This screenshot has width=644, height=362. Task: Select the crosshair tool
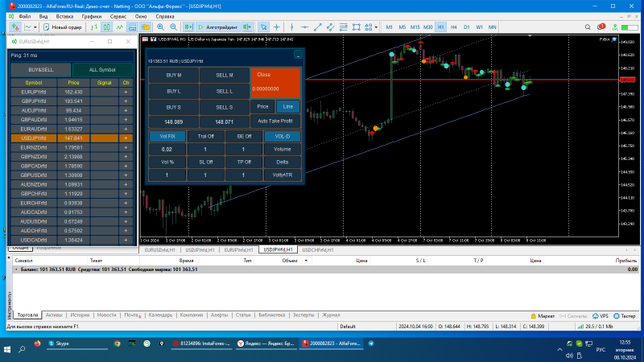click(277, 27)
